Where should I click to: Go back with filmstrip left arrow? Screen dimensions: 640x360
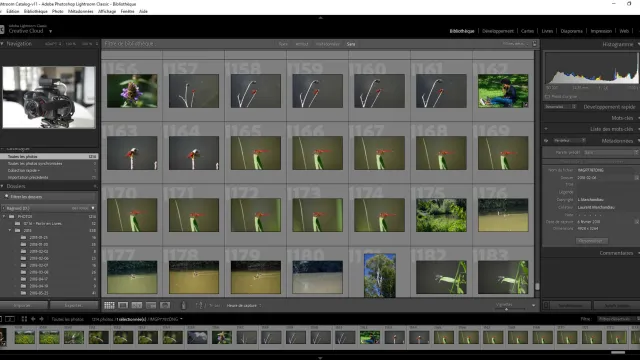[x=33, y=319]
